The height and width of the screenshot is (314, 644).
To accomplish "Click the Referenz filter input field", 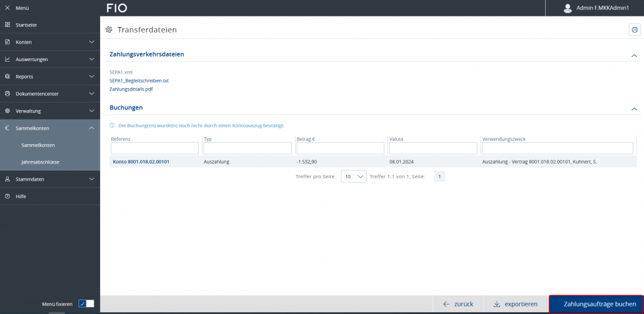I will point(155,148).
